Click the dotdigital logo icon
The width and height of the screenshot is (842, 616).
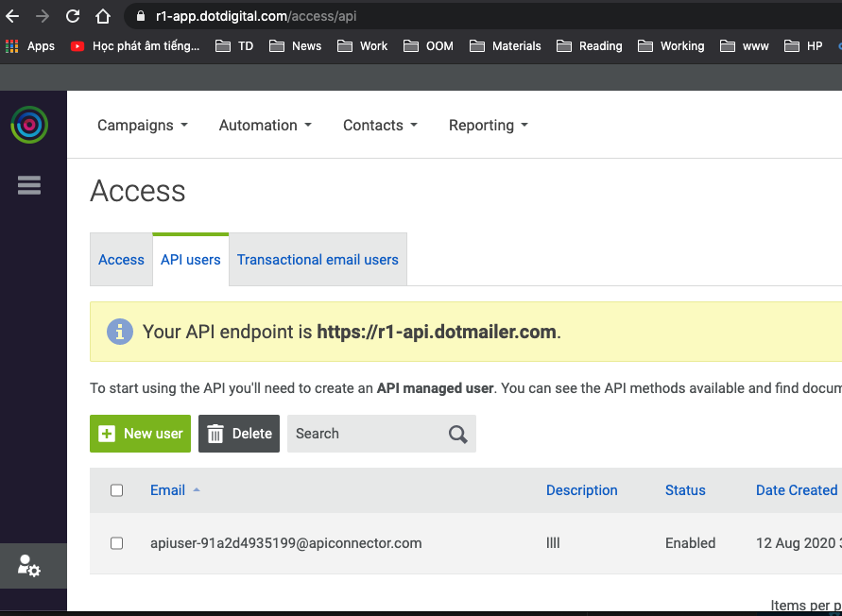[x=29, y=125]
